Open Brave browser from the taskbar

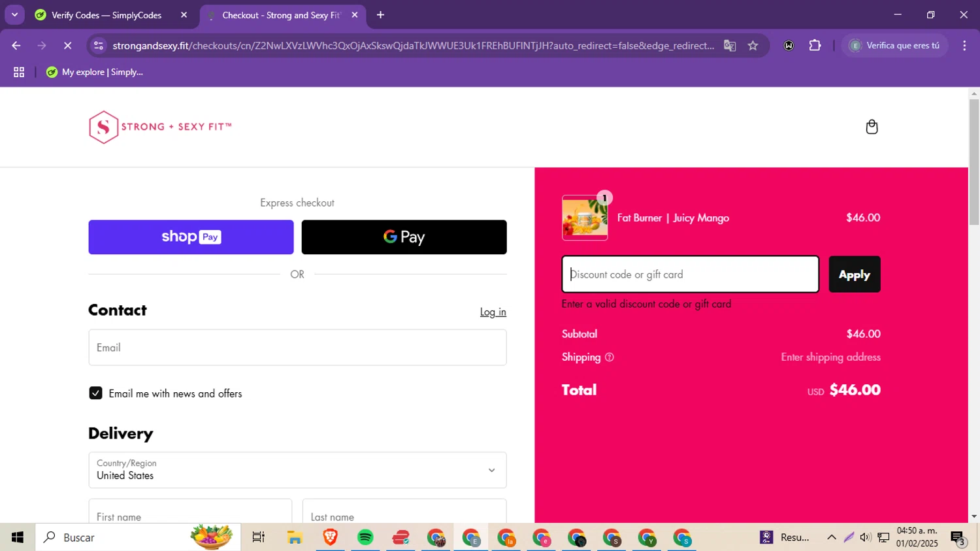pos(330,537)
